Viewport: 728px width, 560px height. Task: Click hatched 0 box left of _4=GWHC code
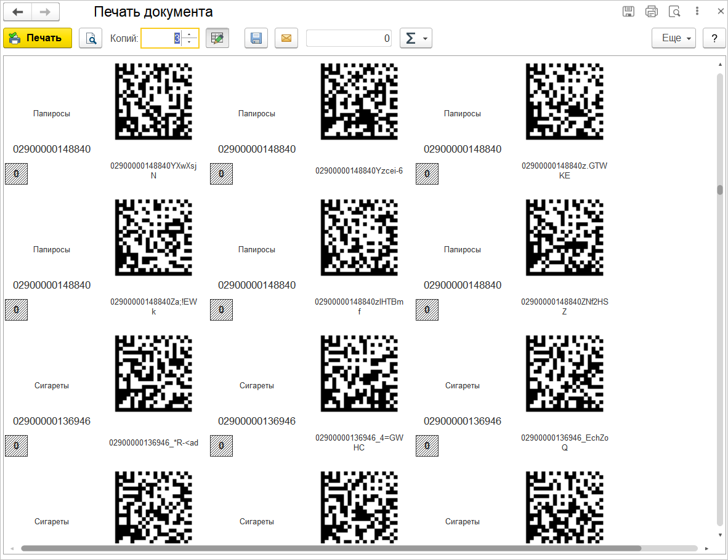point(222,446)
